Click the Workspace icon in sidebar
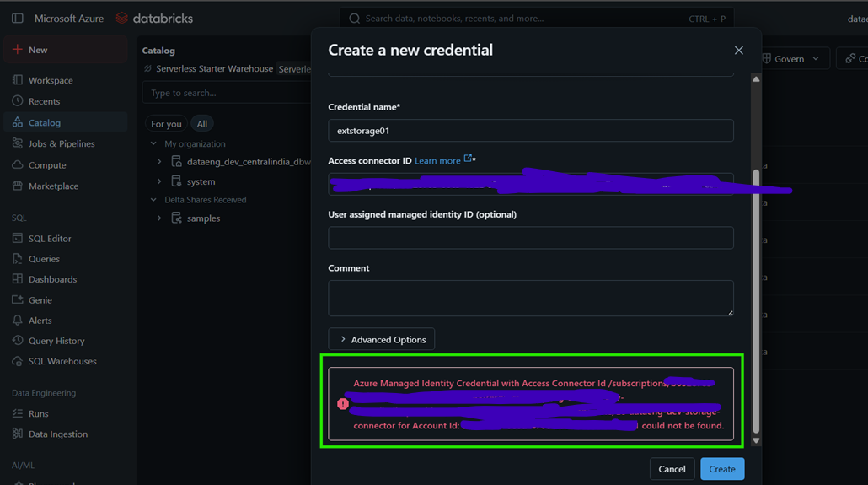Viewport: 868px width, 485px height. (18, 80)
